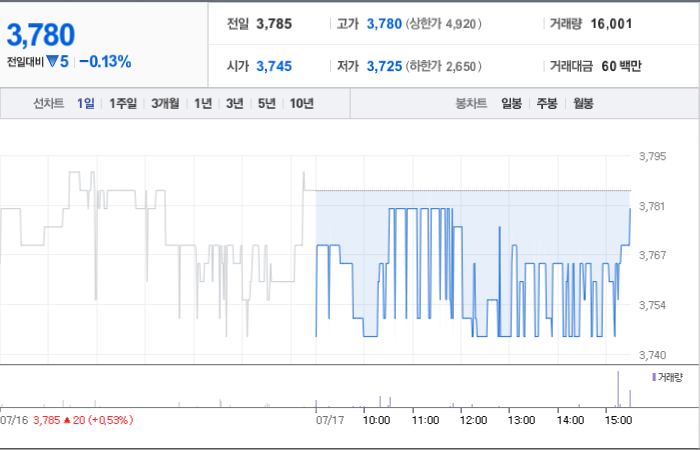Click the 3,781 y-axis label
Viewport: 700px width, 450px height.
(652, 206)
